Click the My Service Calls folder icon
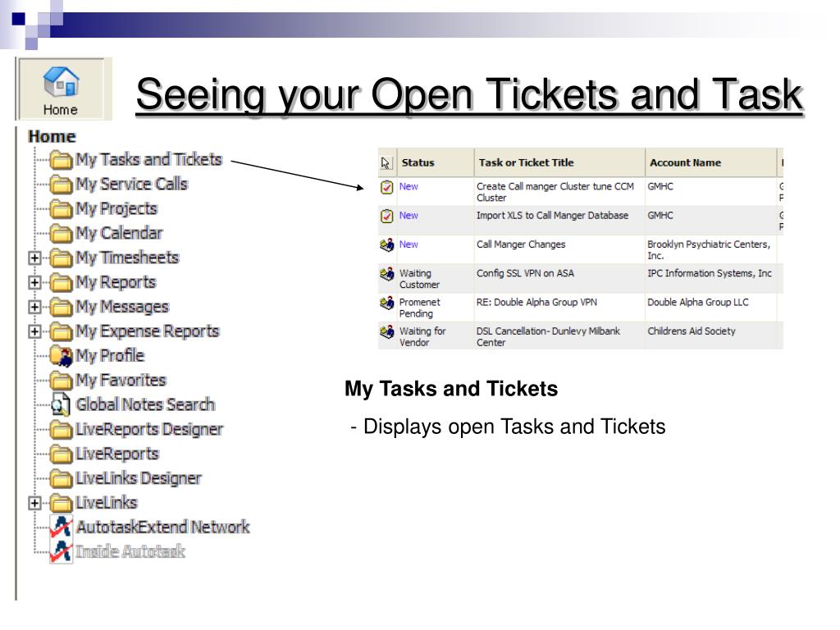Image resolution: width=840 pixels, height=630 pixels. click(x=61, y=185)
